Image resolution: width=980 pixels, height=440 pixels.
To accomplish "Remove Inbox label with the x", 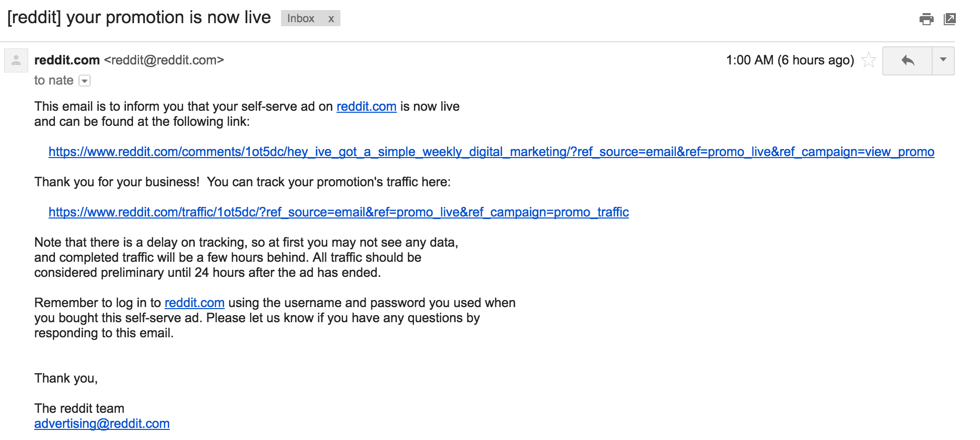I will [331, 19].
